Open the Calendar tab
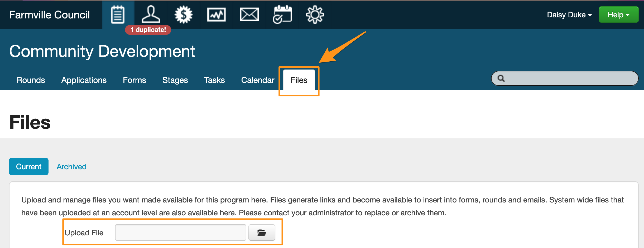This screenshot has width=644, height=248. (x=258, y=80)
